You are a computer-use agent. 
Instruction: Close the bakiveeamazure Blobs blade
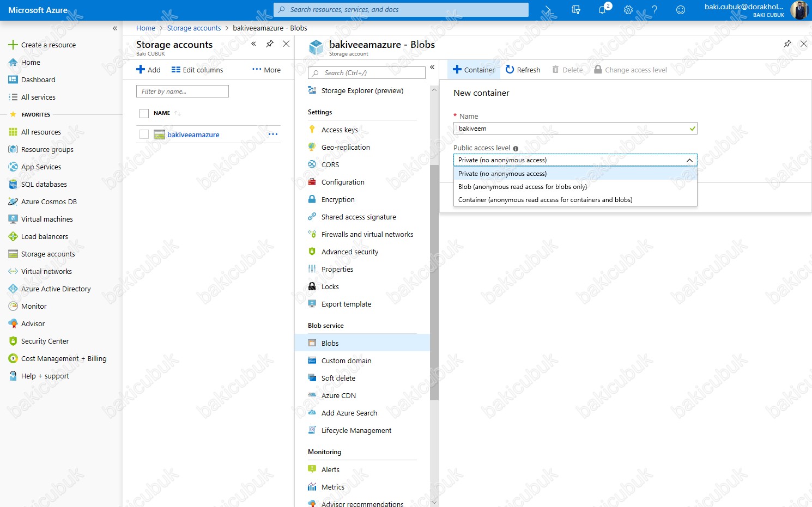click(804, 44)
